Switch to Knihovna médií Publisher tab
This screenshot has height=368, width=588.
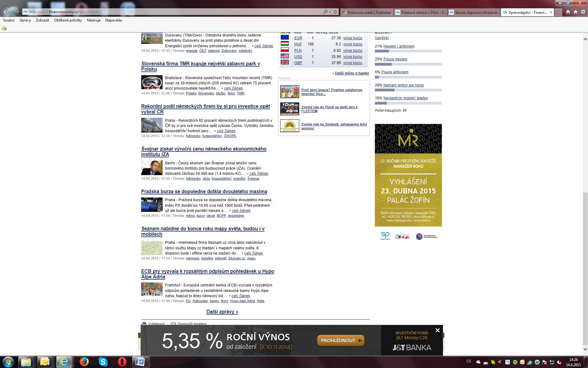coord(367,13)
